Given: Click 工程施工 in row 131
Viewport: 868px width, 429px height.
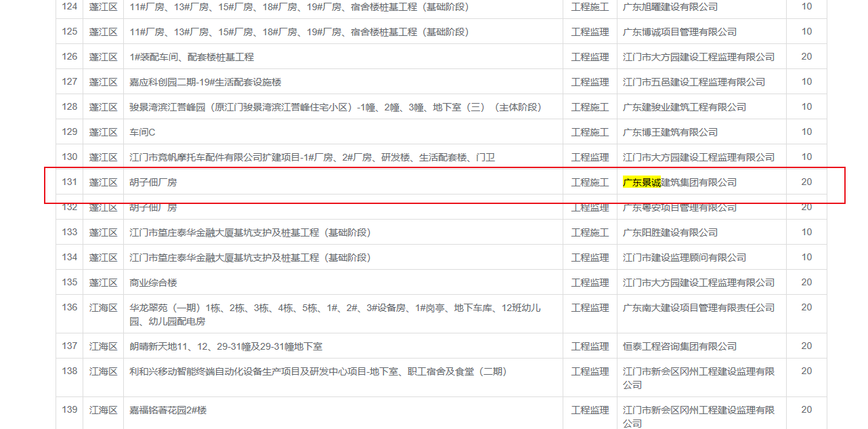Looking at the screenshot, I should tap(590, 182).
